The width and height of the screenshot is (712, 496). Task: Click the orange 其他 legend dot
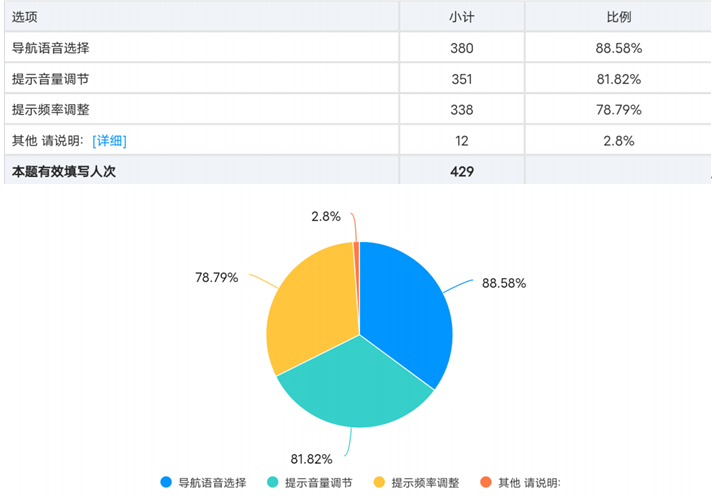(x=485, y=482)
